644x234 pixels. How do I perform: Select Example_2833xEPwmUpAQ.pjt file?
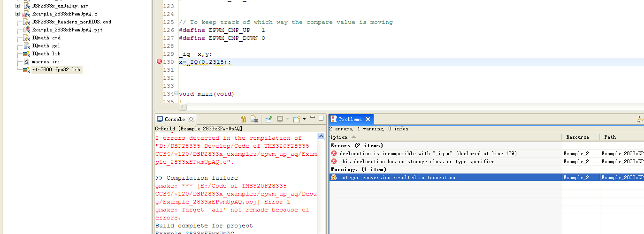click(67, 30)
